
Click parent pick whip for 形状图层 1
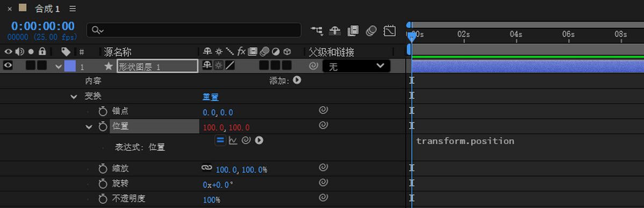tap(313, 66)
